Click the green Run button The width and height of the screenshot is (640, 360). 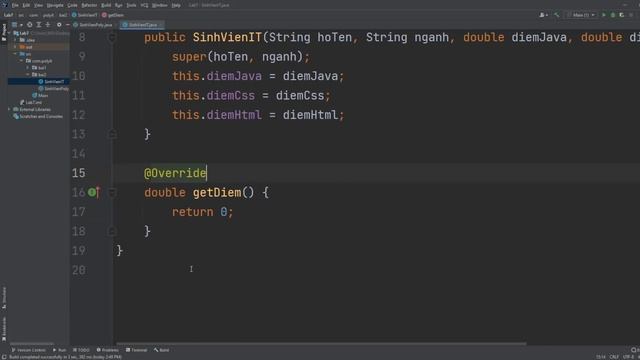604,15
